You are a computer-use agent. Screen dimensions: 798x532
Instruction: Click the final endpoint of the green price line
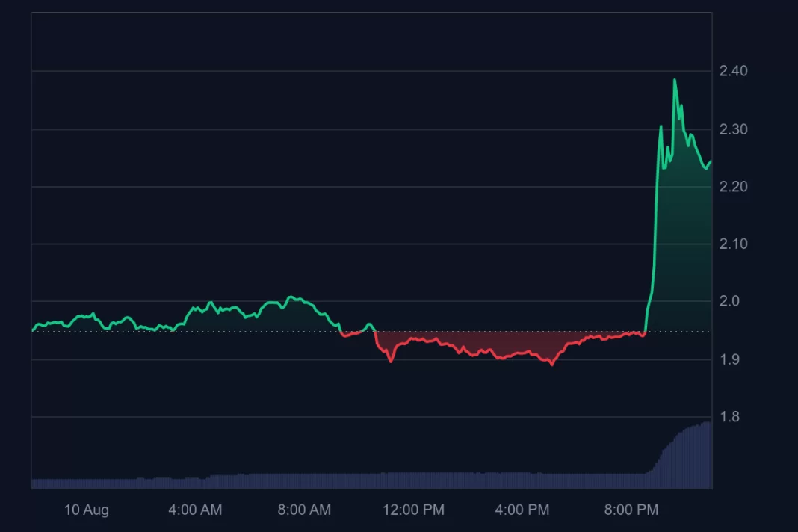coord(711,161)
